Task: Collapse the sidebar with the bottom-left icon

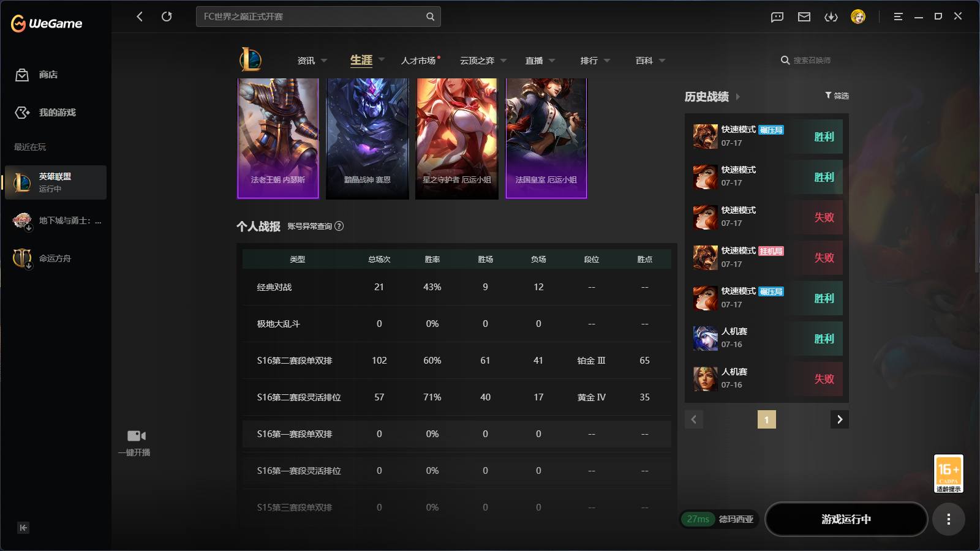Action: coord(23,528)
